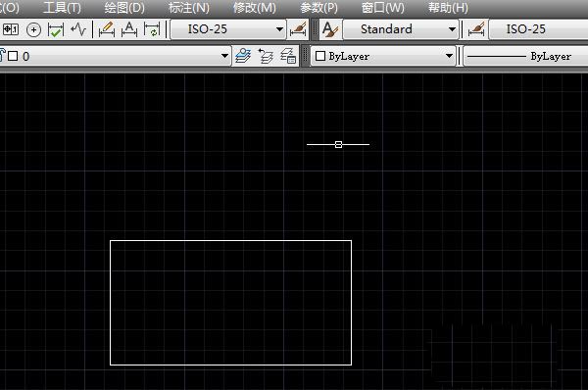
Task: Expand the first ISO-25 dimension style dropdown
Action: click(279, 29)
